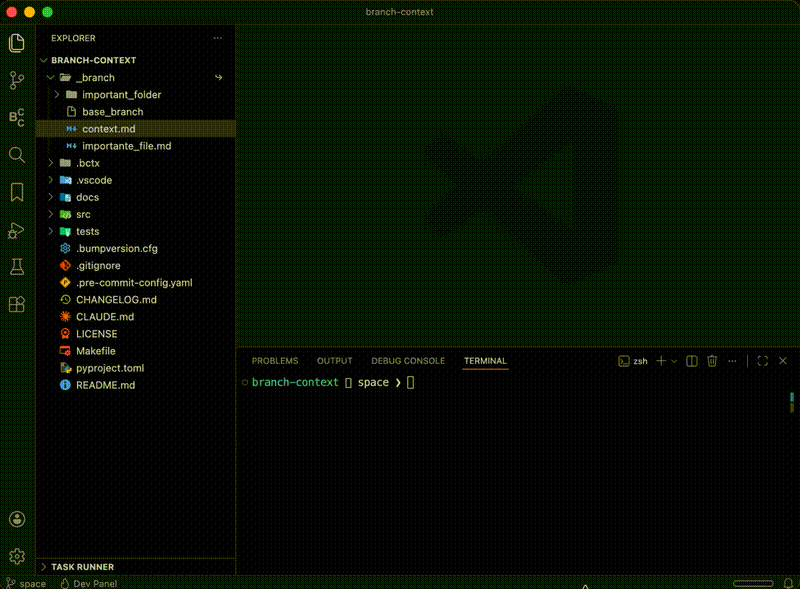Click the symlink arrow beside _branch folder
This screenshot has height=589, width=800.
218,78
